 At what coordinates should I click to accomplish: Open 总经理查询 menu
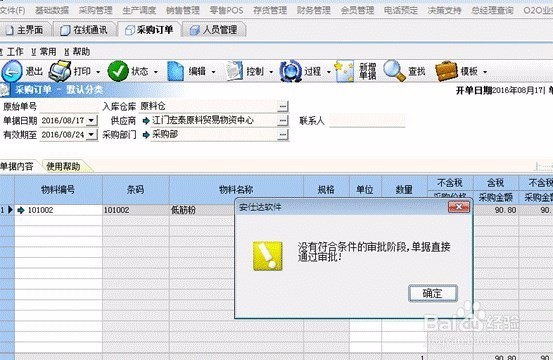click(x=493, y=10)
